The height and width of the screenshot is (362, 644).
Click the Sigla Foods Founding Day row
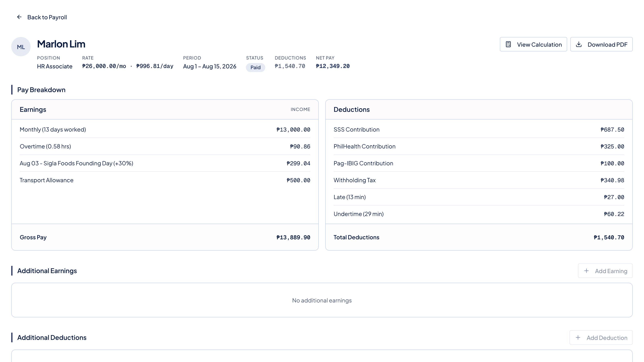click(x=165, y=163)
